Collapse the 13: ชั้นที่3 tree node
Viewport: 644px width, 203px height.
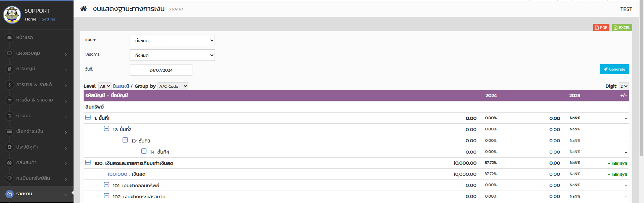click(x=125, y=140)
